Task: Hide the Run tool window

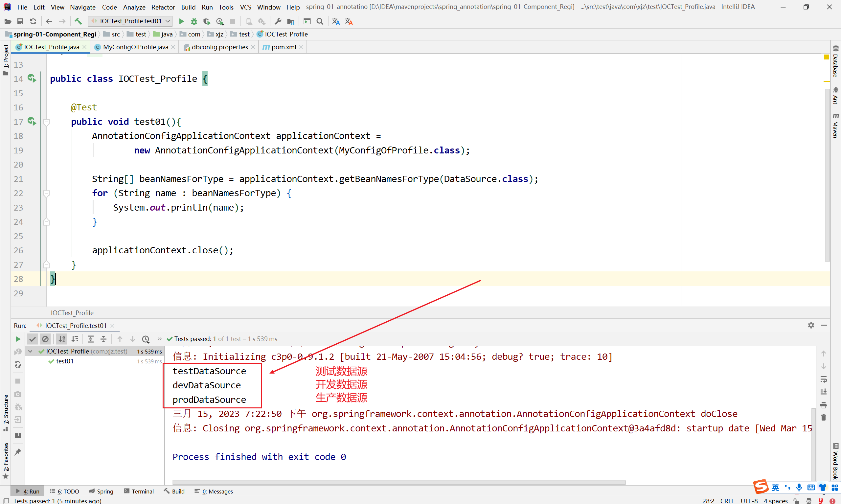Action: pos(824,325)
